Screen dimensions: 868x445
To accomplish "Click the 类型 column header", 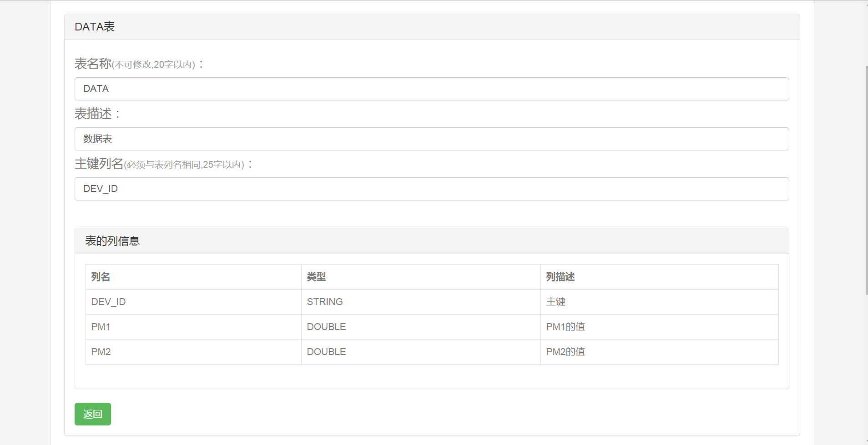I will 316,277.
